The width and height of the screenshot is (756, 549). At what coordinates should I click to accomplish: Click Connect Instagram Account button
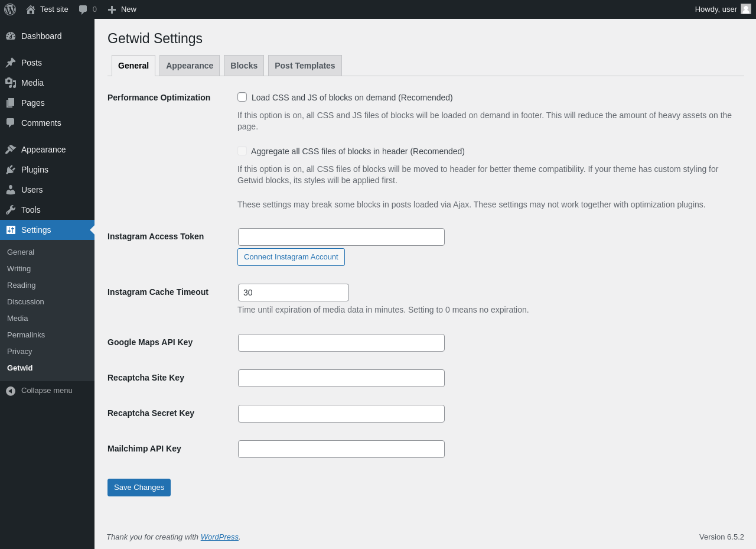[291, 257]
